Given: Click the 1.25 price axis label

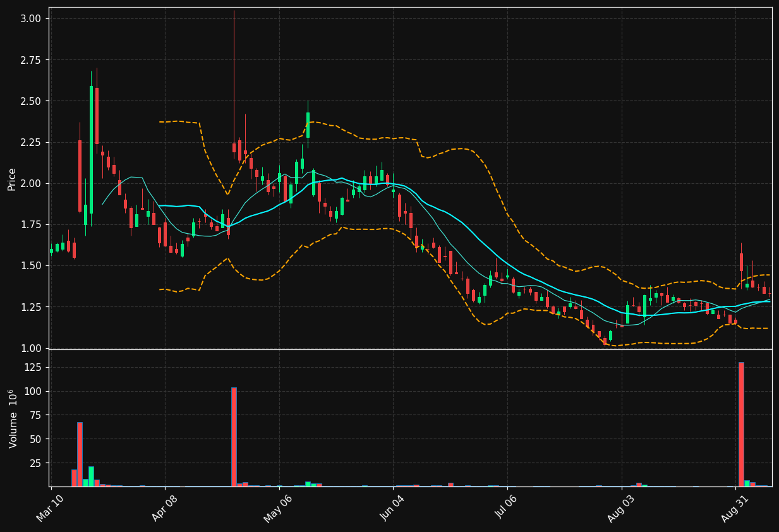Looking at the screenshot, I should (x=30, y=307).
